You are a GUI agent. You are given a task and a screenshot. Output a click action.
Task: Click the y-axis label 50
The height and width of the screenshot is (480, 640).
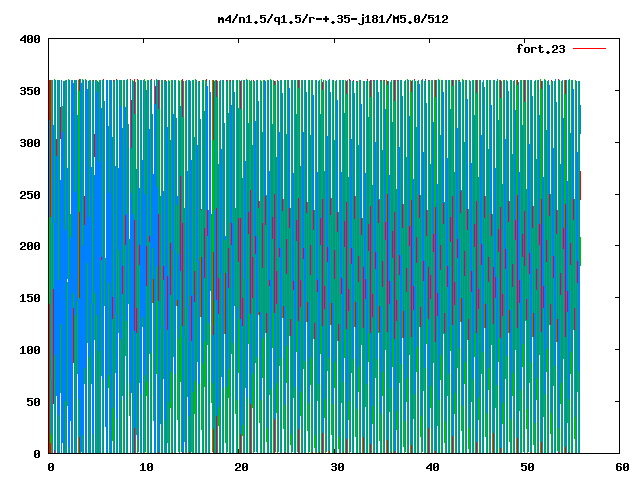point(33,402)
